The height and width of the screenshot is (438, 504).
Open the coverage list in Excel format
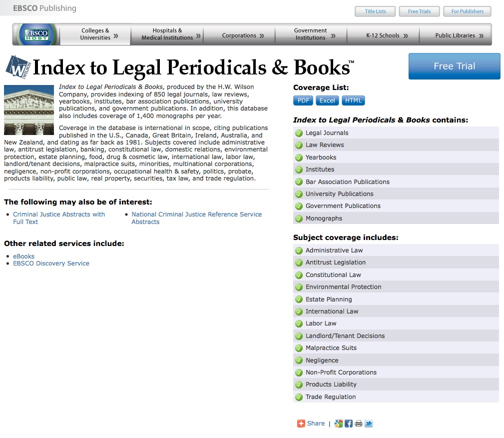[x=327, y=100]
